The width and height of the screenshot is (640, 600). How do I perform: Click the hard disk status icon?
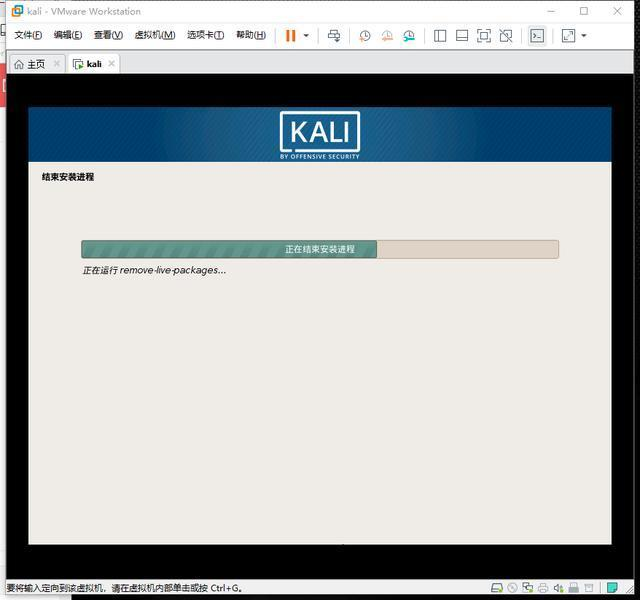[497, 588]
